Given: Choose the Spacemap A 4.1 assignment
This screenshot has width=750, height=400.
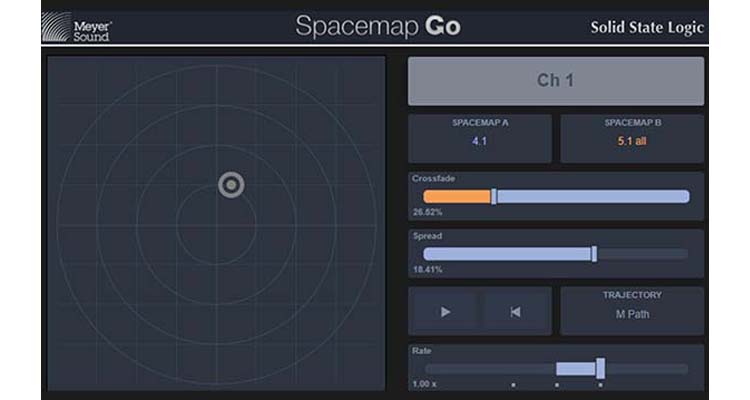Looking at the screenshot, I should pos(480,139).
